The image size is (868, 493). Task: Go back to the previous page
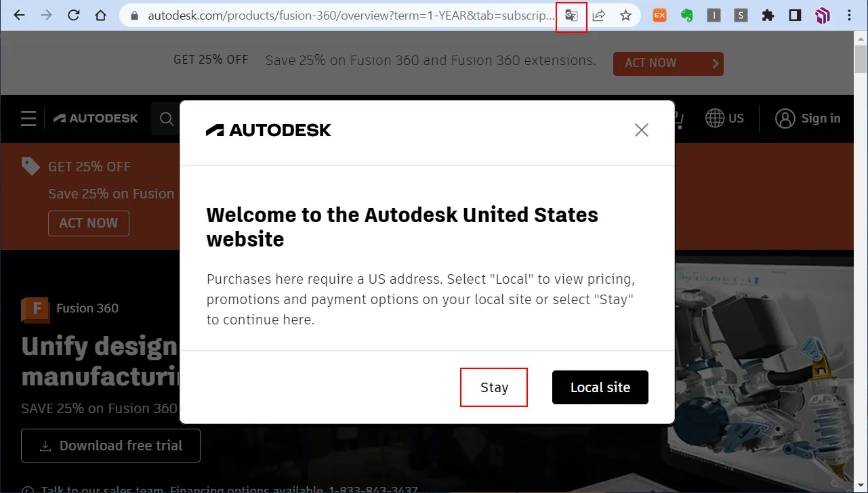click(19, 15)
